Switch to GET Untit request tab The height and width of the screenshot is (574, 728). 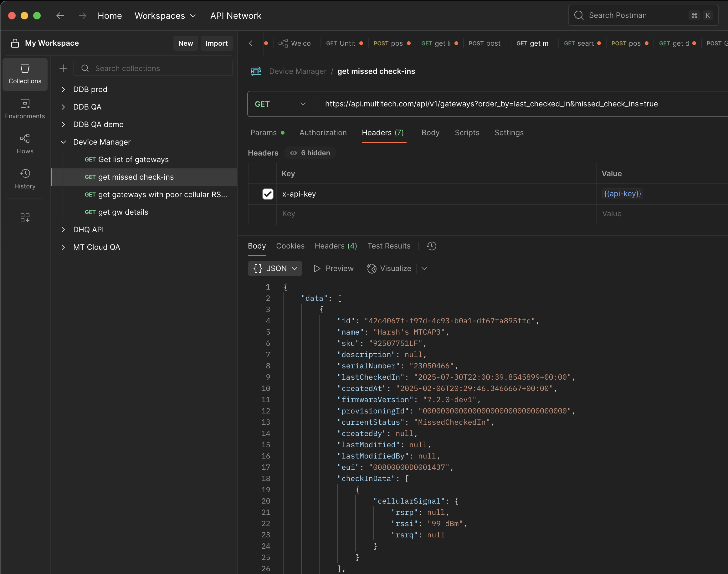(x=345, y=43)
